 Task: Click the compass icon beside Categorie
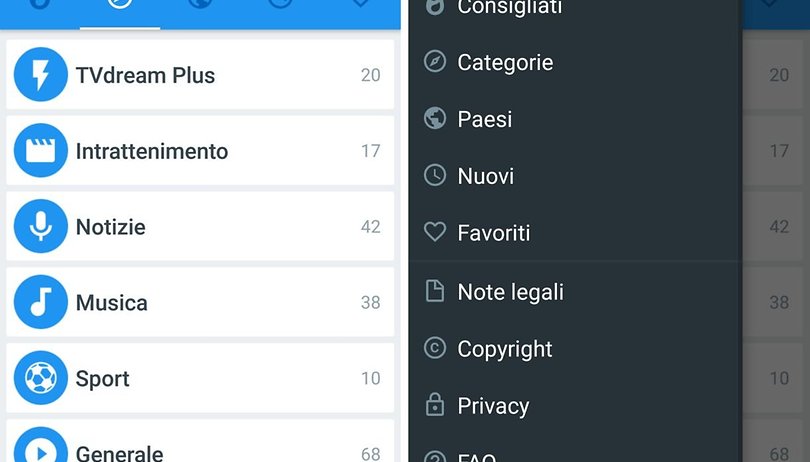coord(435,62)
